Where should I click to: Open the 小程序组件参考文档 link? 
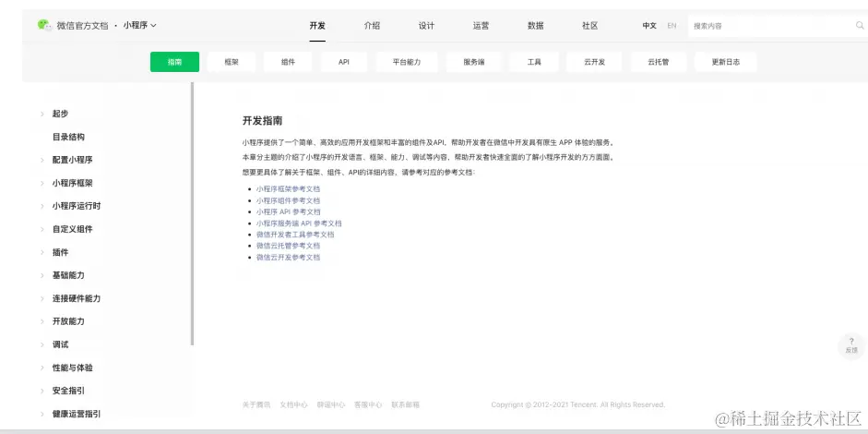point(288,200)
